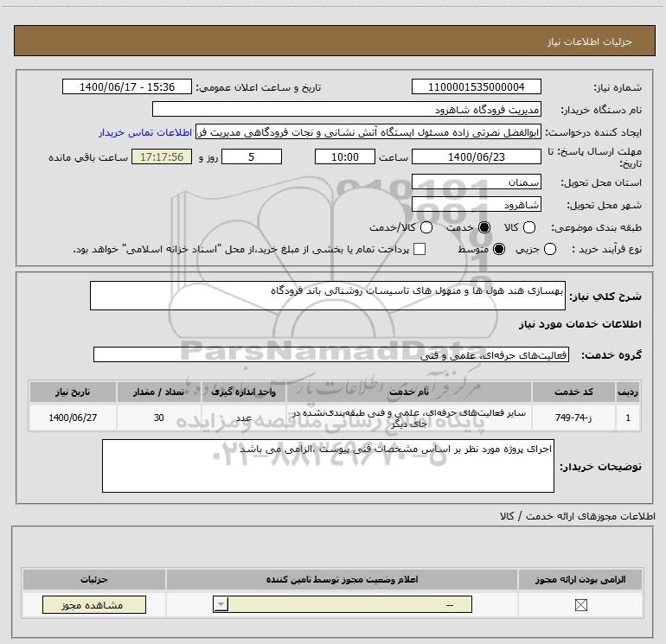Click the service group field
This screenshot has width=666, height=644.
click(x=331, y=354)
